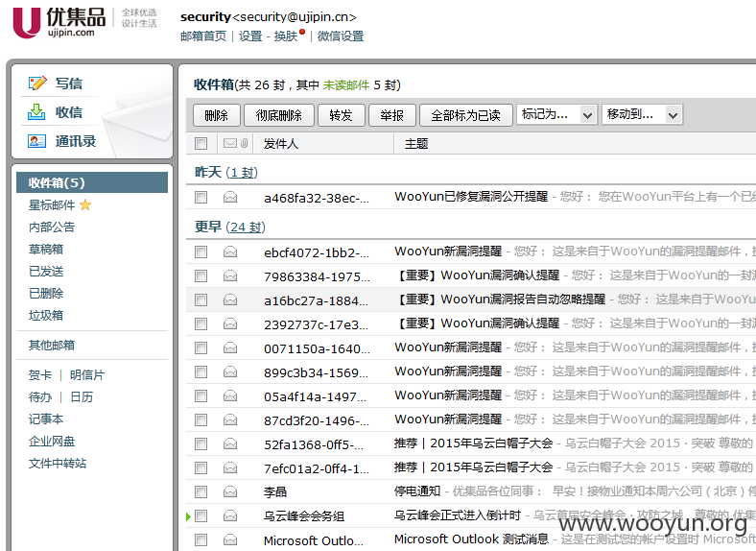Screen dimensions: 756x551
Task: Click the paperclip attachment header icon
Action: pos(244,143)
